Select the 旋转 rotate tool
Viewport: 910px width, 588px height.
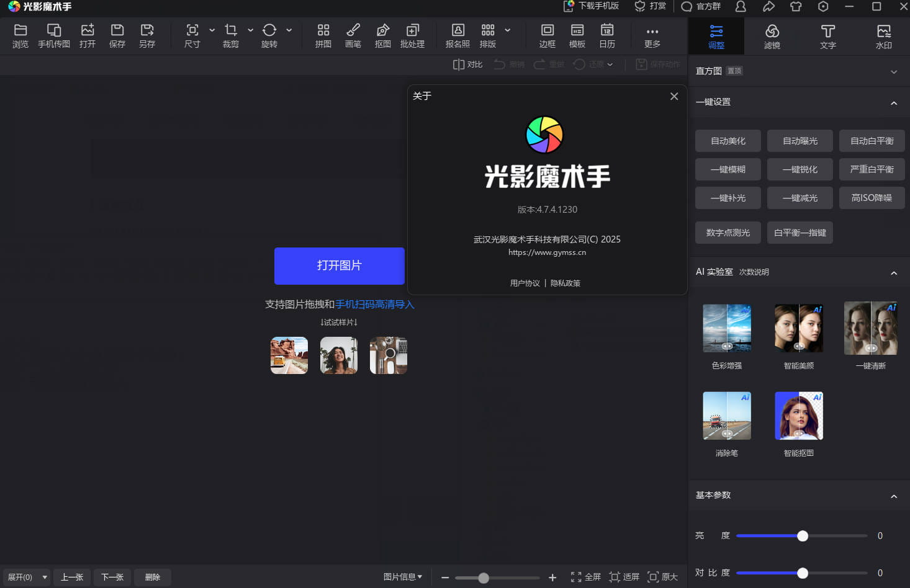pyautogui.click(x=269, y=35)
